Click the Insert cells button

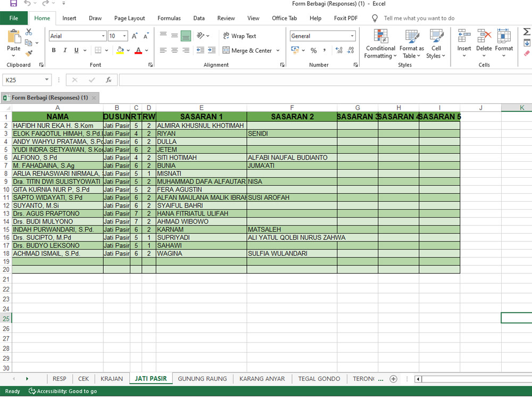tap(464, 43)
